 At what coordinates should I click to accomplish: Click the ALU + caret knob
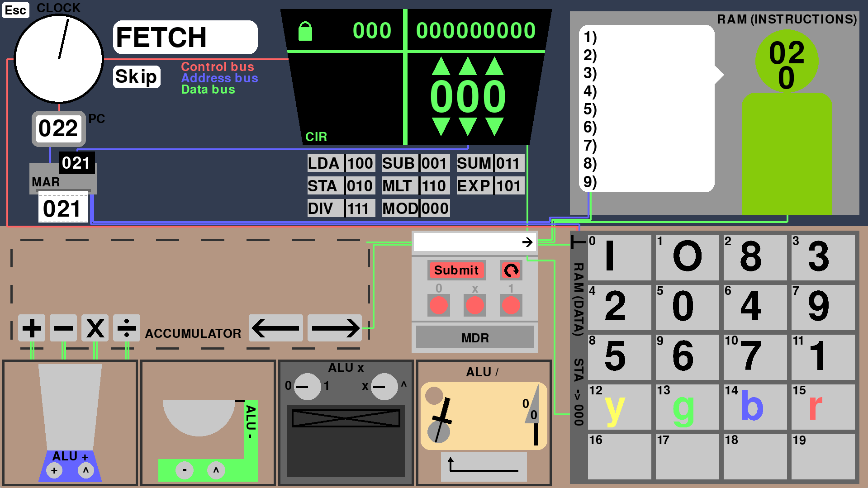pyautogui.click(x=85, y=471)
